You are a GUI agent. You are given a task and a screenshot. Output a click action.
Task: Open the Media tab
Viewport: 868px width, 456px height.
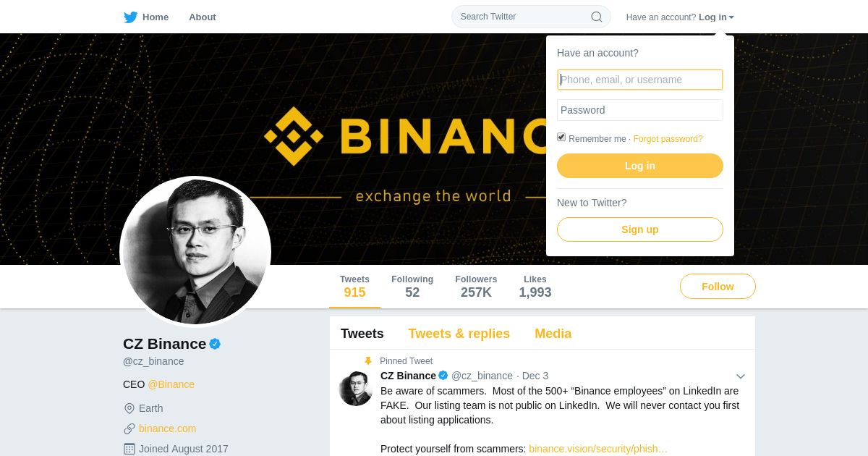pos(553,334)
